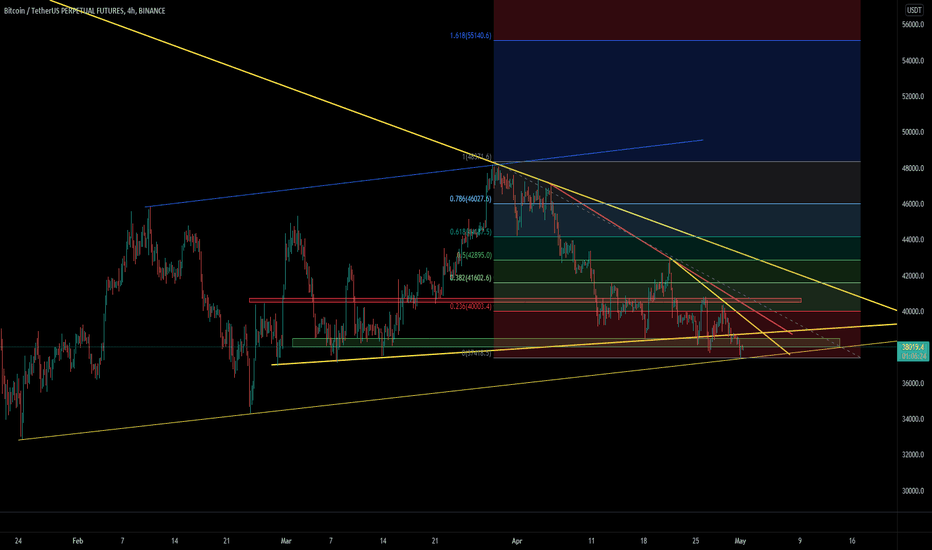Screen dimensions: 932x550
Task: Click the May date label on time axis
Action: point(740,541)
